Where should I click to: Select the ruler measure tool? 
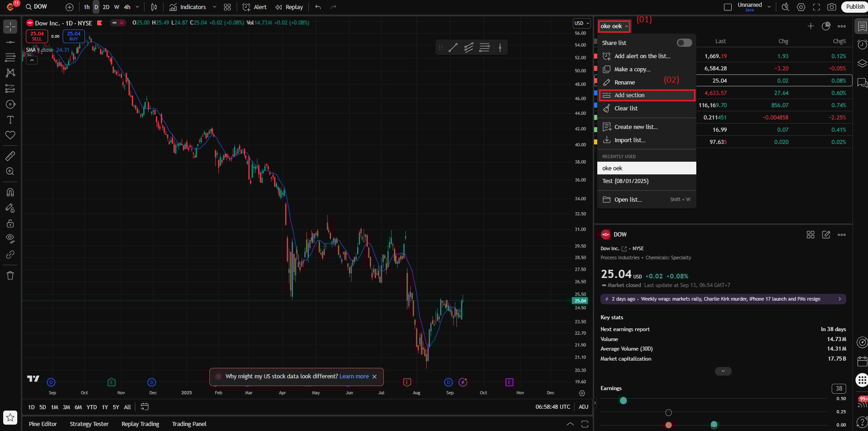coord(10,156)
